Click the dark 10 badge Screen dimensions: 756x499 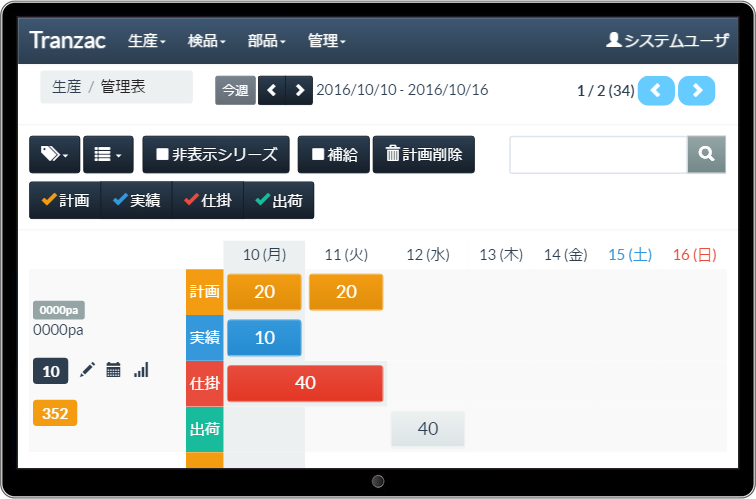point(51,371)
